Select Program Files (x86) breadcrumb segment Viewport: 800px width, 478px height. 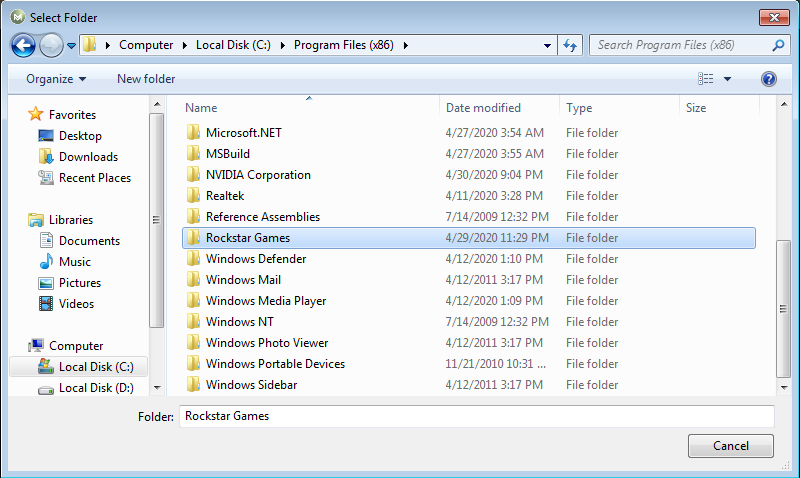pos(343,45)
